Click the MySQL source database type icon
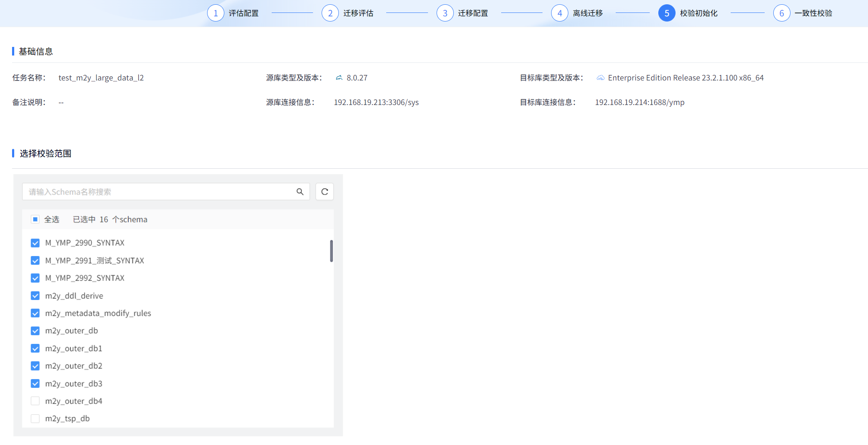Viewport: 868px width, 445px height. [339, 78]
